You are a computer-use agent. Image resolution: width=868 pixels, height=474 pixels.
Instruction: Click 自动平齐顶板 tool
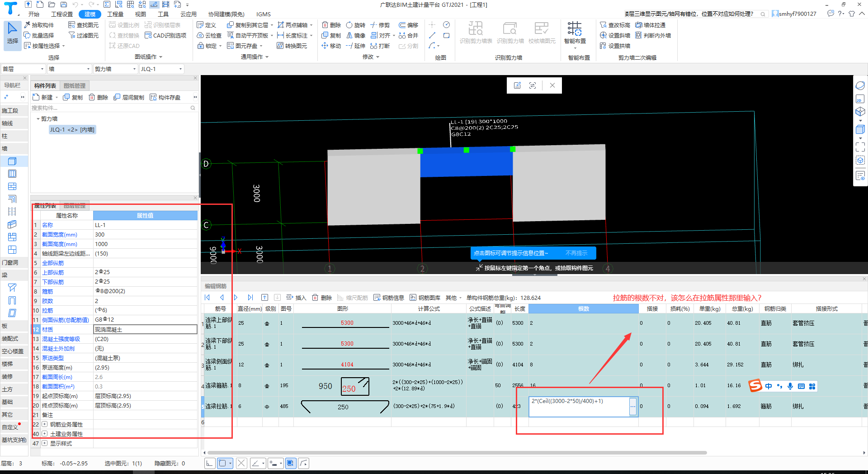[x=248, y=35]
